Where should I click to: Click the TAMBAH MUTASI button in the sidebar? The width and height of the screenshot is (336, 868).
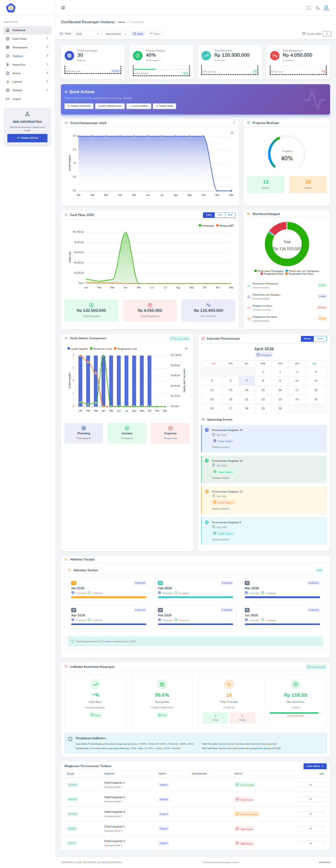click(27, 138)
